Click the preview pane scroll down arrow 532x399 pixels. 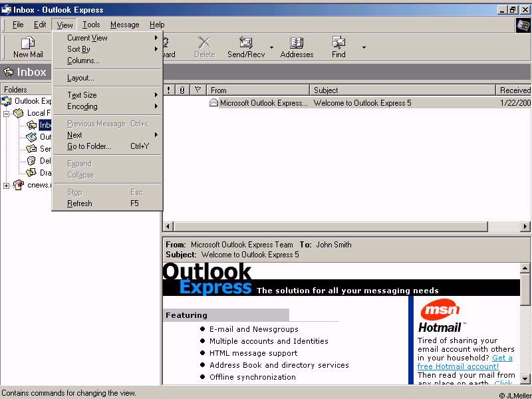click(525, 379)
